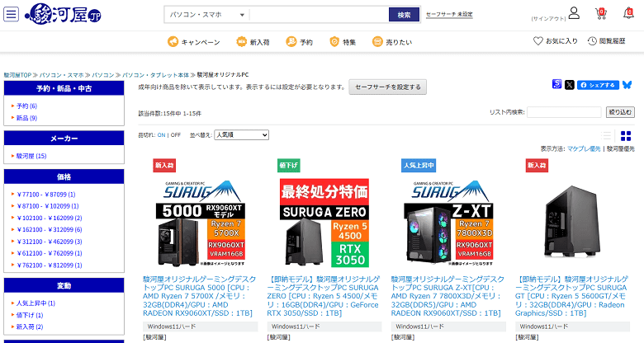
Task: Filter price ¥102100 - ¥162099
Action: (50, 218)
